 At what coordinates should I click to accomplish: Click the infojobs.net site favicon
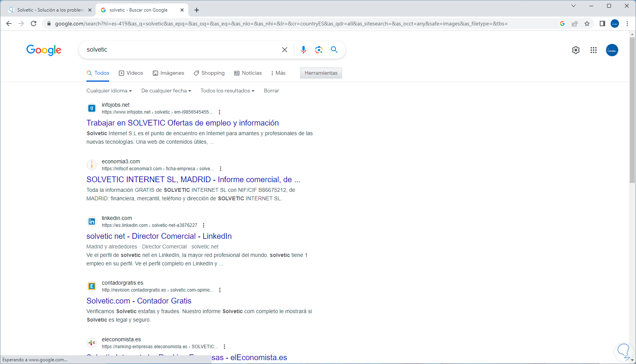[92, 108]
